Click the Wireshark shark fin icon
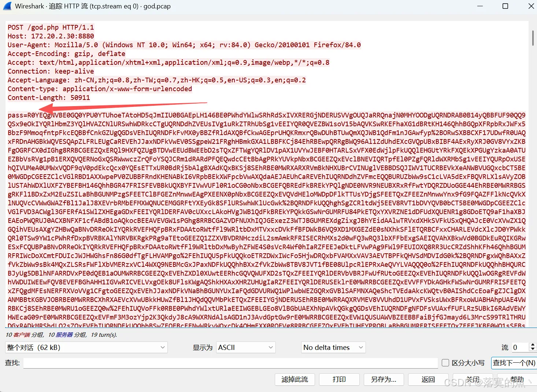The width and height of the screenshot is (537, 392). click(x=7, y=6)
